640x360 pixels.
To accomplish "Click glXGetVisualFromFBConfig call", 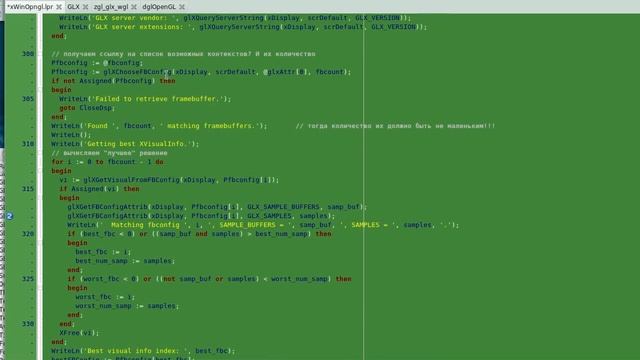I will 131,180.
